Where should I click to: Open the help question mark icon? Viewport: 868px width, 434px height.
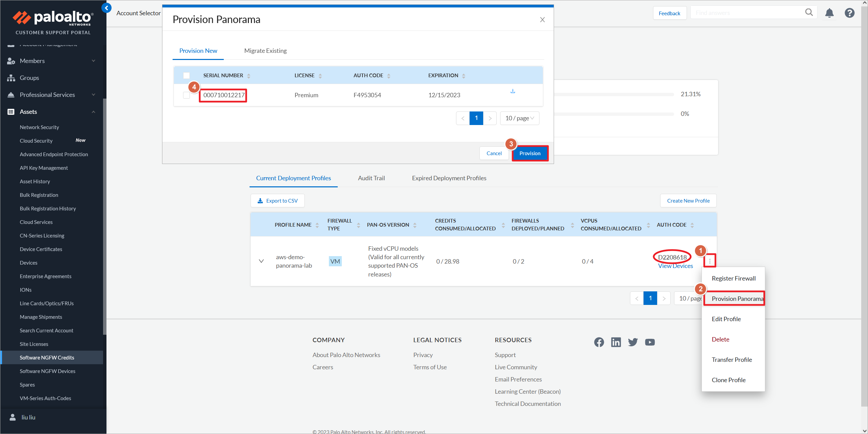coord(849,13)
